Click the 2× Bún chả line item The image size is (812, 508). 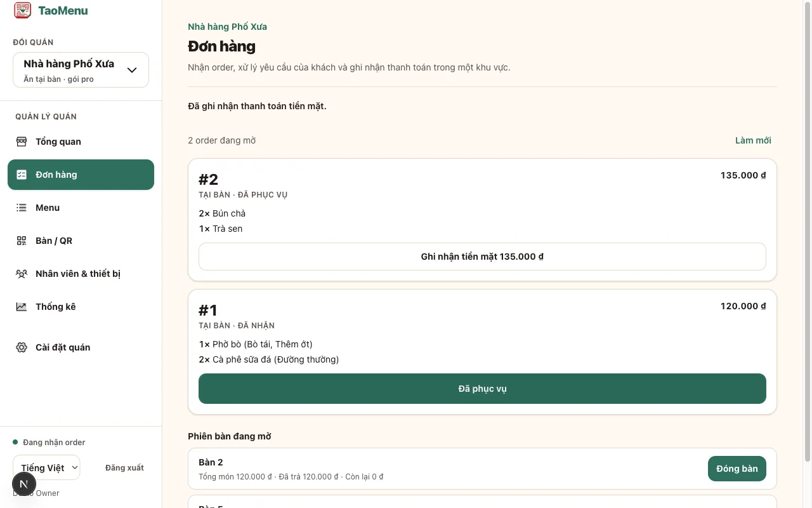pyautogui.click(x=222, y=213)
